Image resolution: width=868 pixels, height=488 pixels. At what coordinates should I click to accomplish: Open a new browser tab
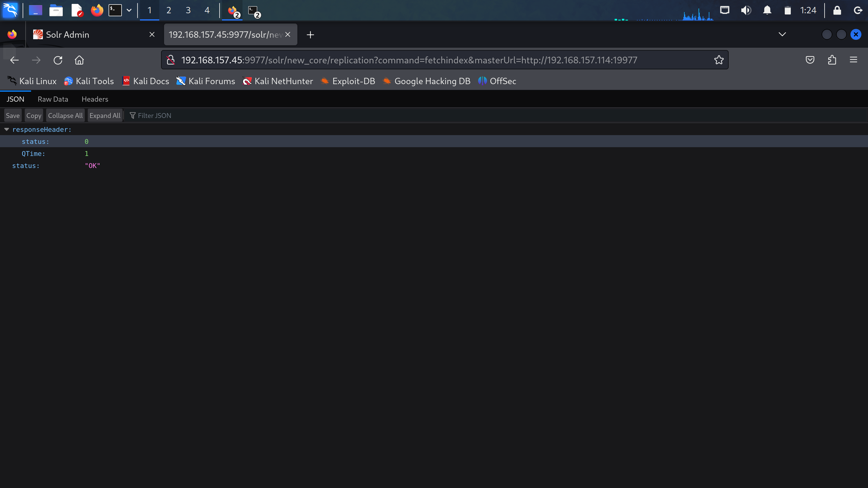click(x=310, y=35)
